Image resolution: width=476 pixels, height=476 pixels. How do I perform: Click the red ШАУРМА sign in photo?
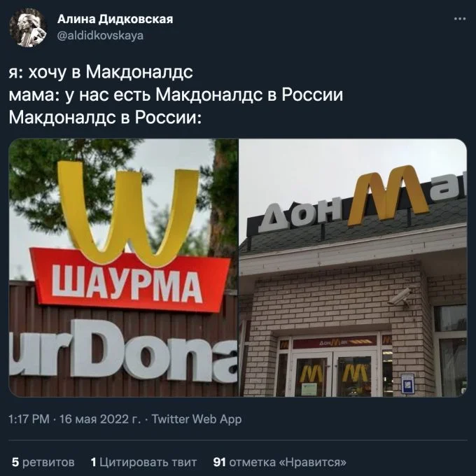click(129, 281)
